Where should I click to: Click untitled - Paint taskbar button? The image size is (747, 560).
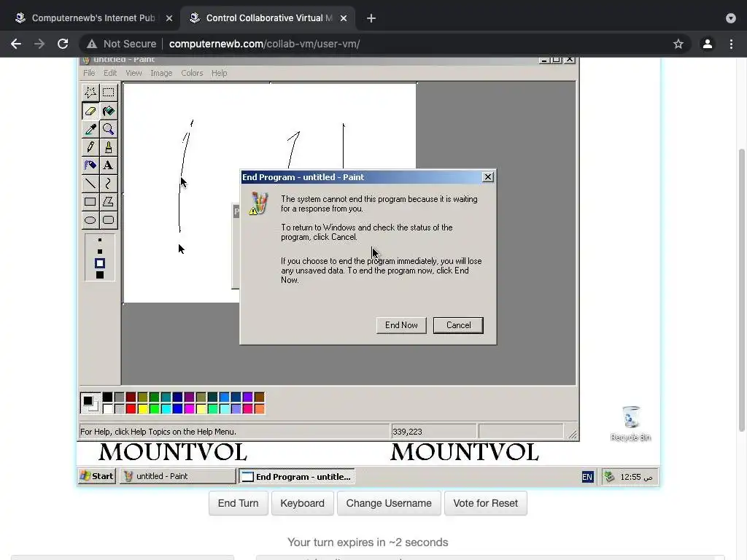(177, 476)
